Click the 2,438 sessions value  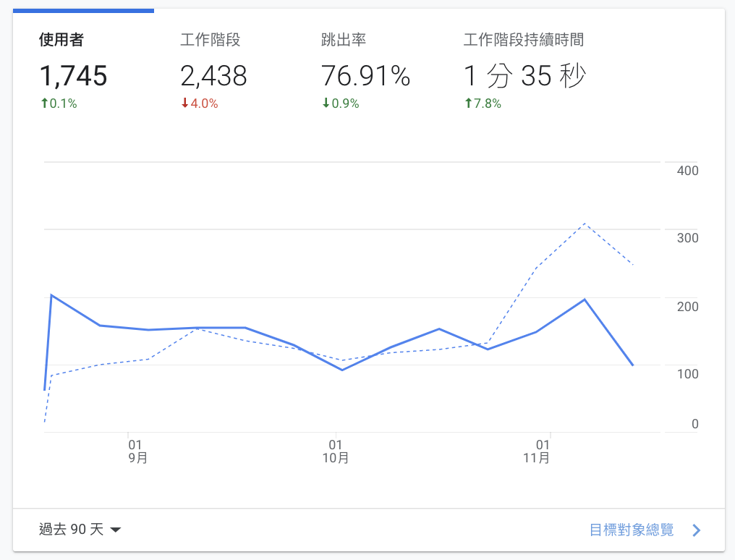pyautogui.click(x=213, y=76)
